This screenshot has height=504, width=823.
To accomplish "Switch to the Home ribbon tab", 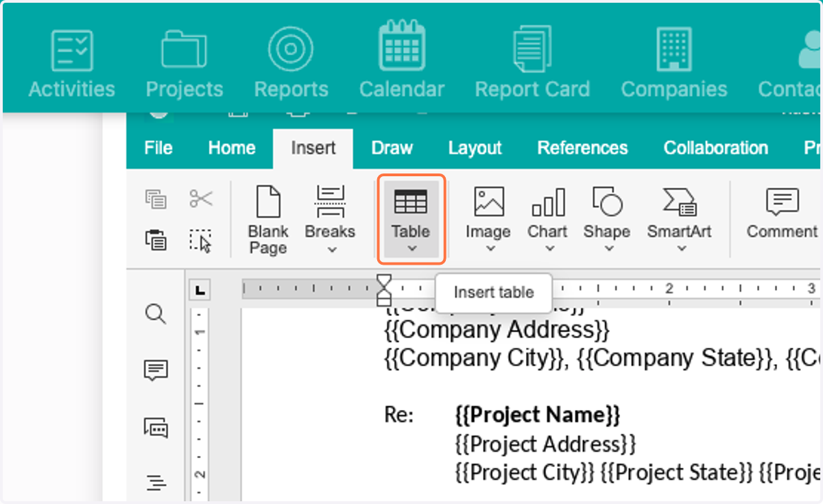I will (x=232, y=148).
